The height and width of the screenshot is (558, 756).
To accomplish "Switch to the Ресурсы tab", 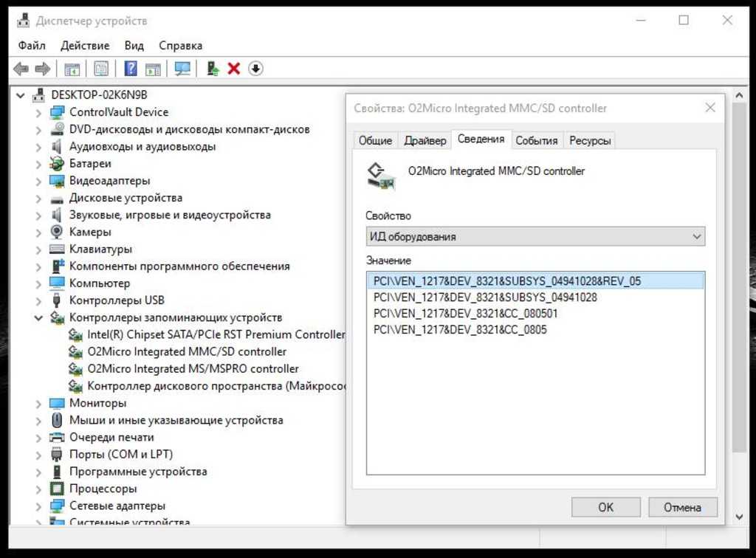I will (x=590, y=141).
